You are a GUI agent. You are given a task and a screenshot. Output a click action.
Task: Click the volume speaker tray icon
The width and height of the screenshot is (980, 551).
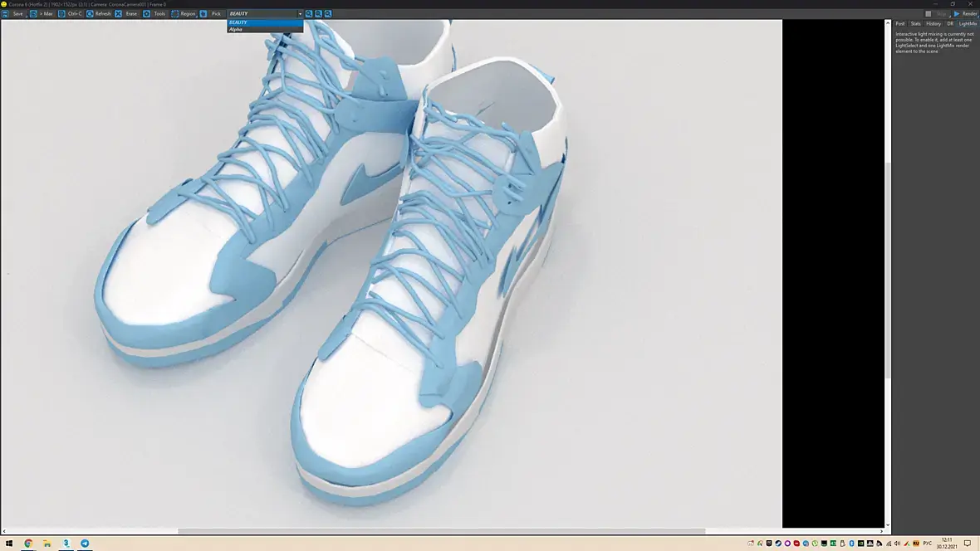click(897, 544)
